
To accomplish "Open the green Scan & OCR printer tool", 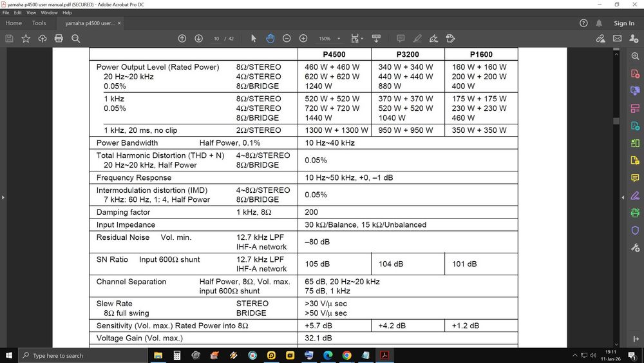I will [635, 213].
